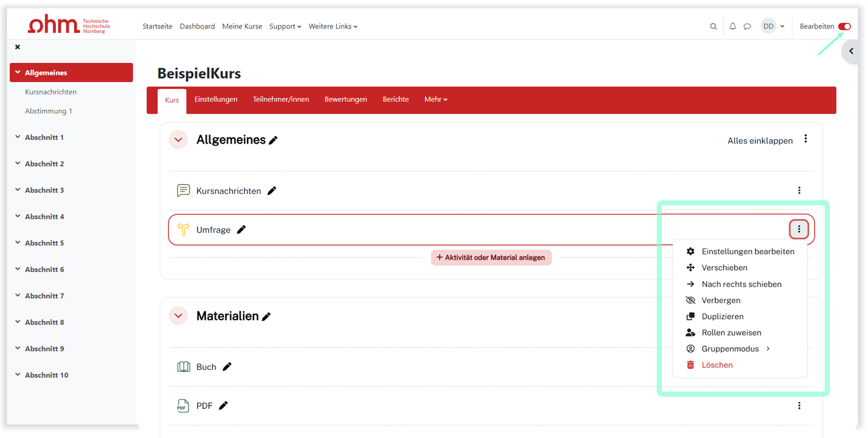
Task: Select Verbergen to hide the activity
Action: coord(720,300)
